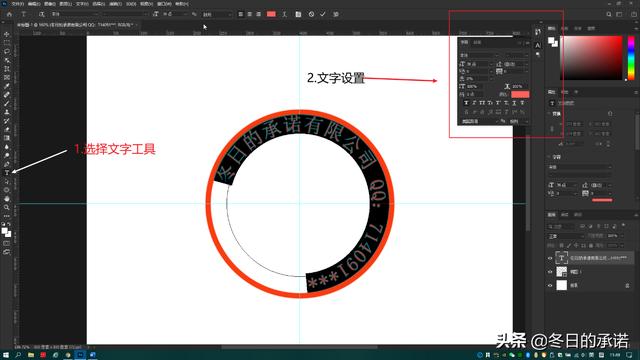Switch to the 通道 (Channels) tab

(x=565, y=214)
